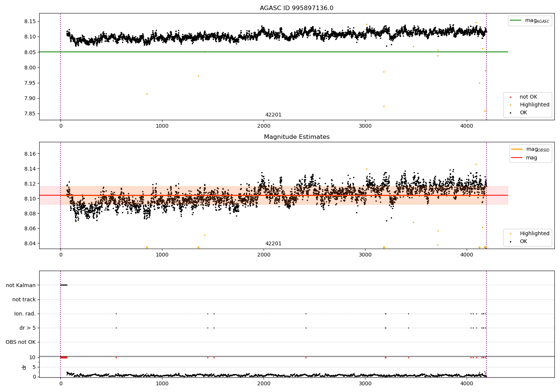Click black 'OK' legend marker in top plot
The height and width of the screenshot is (392, 560).
pyautogui.click(x=510, y=113)
